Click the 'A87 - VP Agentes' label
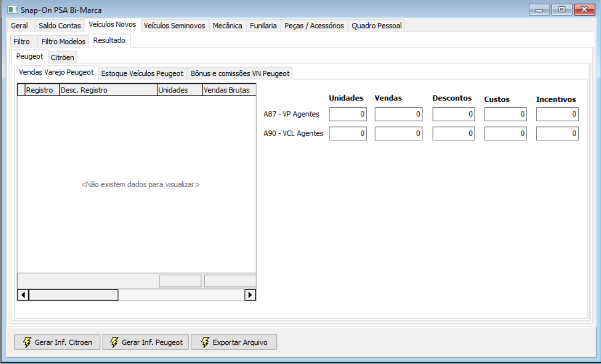 point(291,114)
